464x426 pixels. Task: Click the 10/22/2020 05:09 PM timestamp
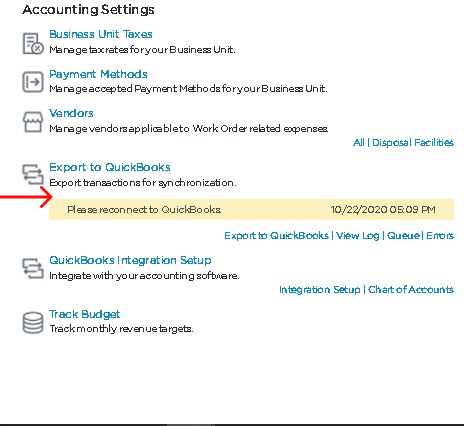tap(383, 210)
